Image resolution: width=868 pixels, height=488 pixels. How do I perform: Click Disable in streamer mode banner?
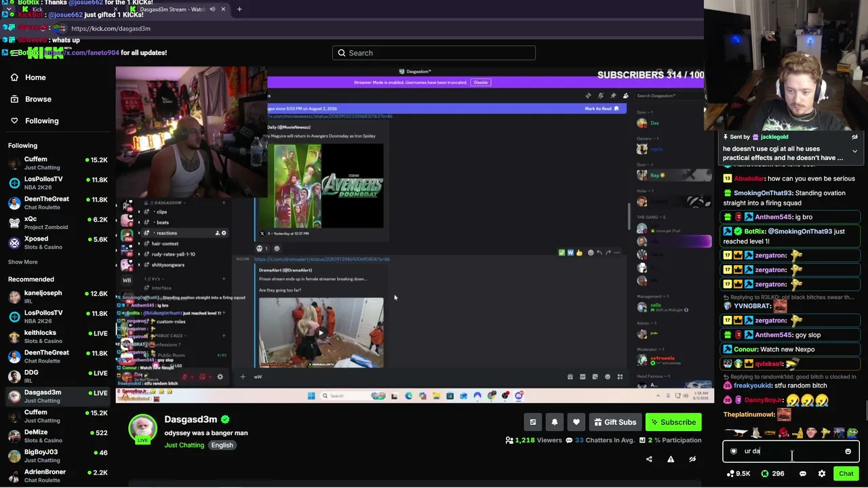[481, 82]
